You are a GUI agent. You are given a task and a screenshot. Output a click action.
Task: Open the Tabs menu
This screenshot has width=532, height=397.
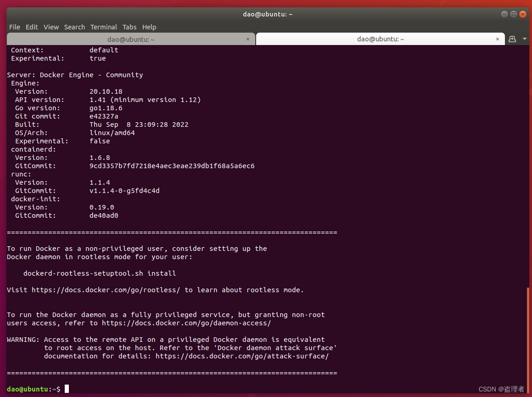pos(129,27)
